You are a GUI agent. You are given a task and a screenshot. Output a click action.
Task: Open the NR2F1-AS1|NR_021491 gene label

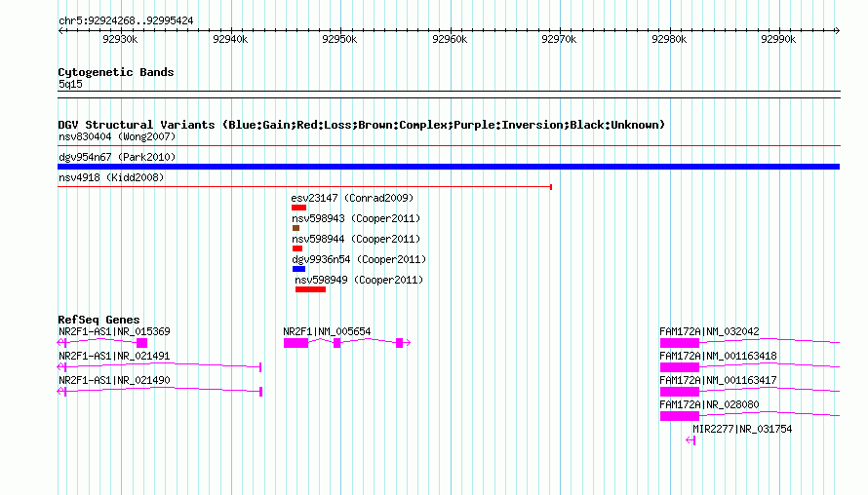[x=114, y=357]
